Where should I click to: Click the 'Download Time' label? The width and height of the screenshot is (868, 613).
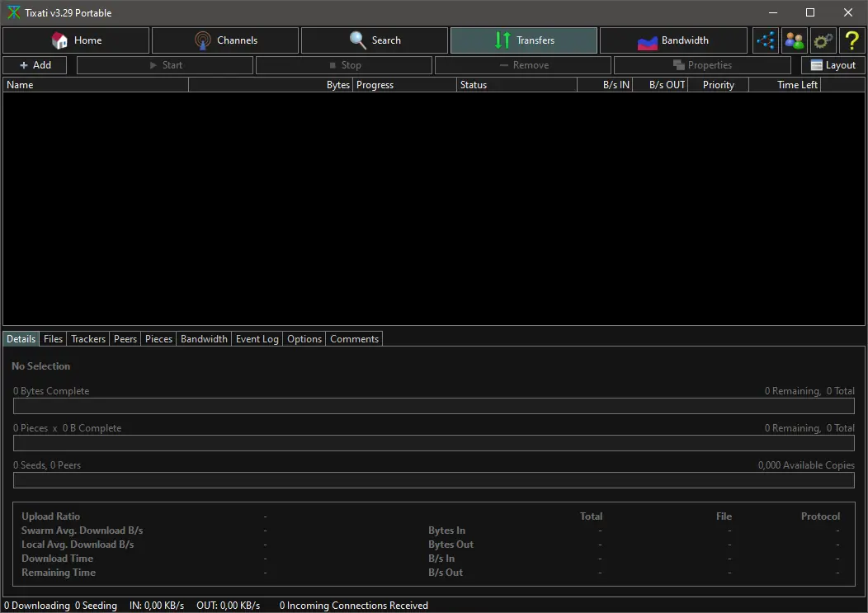tap(57, 559)
